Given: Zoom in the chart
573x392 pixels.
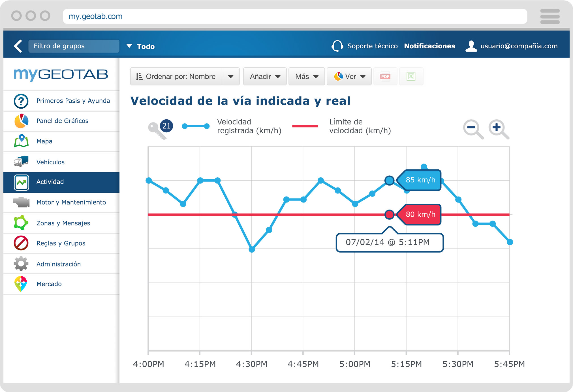Looking at the screenshot, I should pyautogui.click(x=499, y=129).
